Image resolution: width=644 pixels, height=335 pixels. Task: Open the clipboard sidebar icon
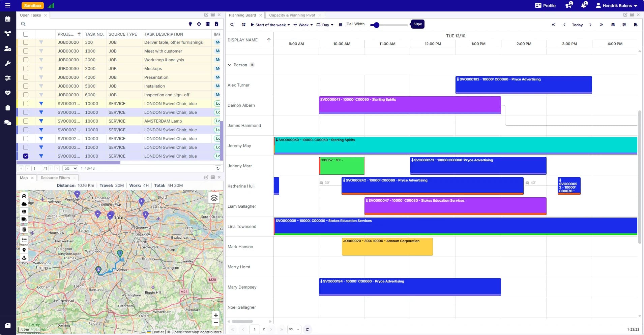click(x=7, y=108)
